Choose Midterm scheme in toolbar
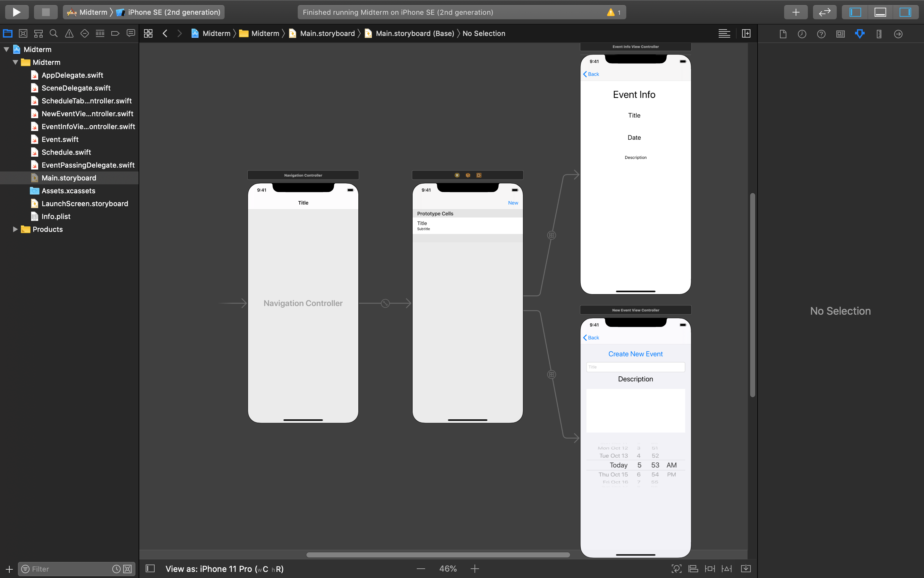This screenshot has width=924, height=578. click(88, 12)
